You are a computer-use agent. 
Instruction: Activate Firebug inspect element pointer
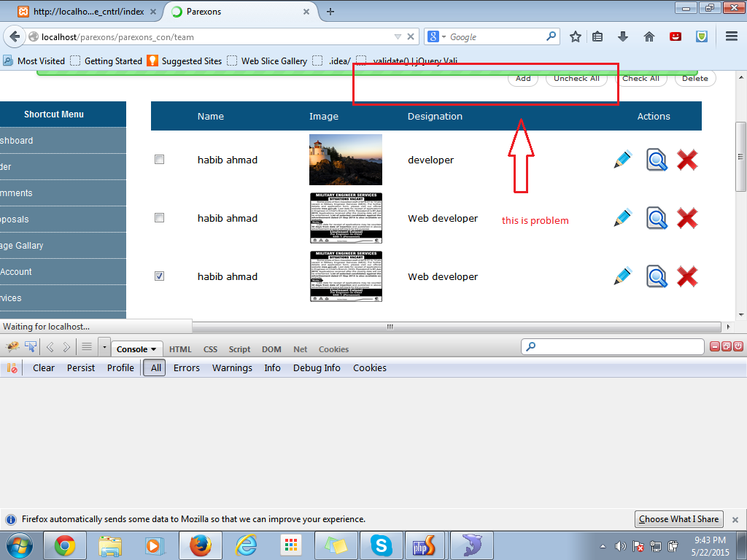31,346
